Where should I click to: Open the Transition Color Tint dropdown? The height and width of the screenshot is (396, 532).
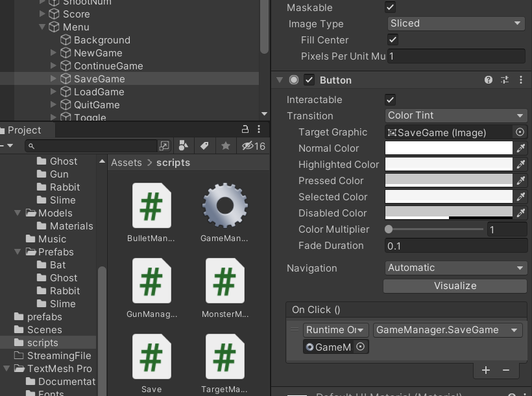[x=456, y=115]
